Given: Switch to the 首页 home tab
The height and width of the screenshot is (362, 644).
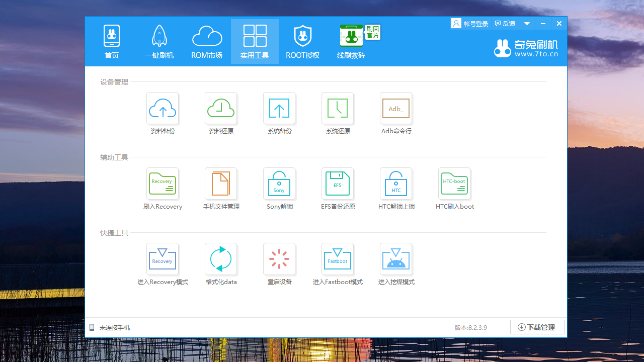Looking at the screenshot, I should pyautogui.click(x=112, y=42).
